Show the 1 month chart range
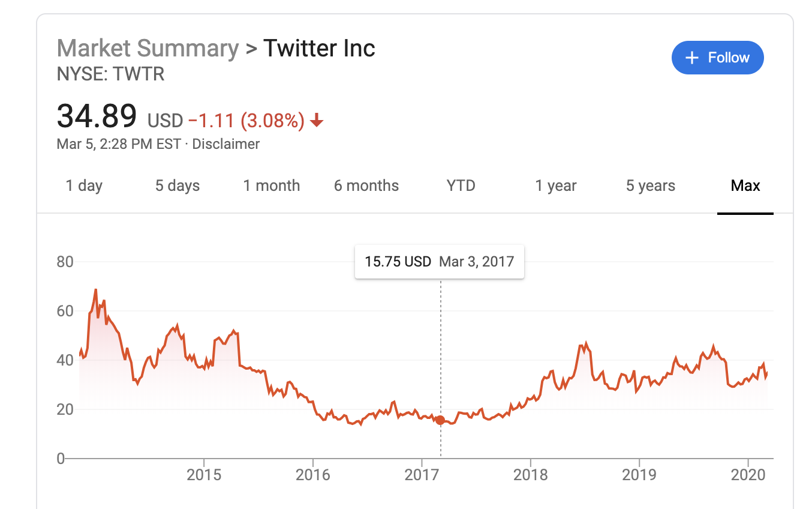812x509 pixels. (271, 186)
